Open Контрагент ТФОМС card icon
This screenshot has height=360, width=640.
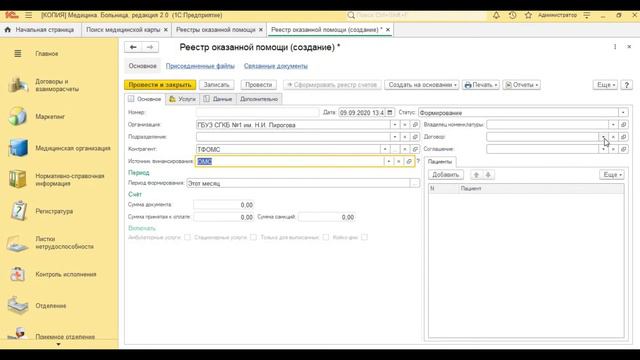[x=415, y=149]
